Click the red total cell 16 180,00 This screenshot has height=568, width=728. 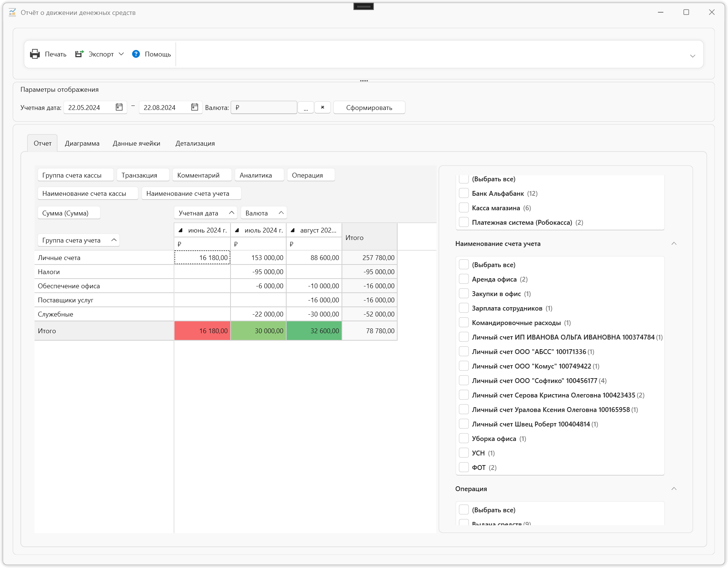coord(202,331)
